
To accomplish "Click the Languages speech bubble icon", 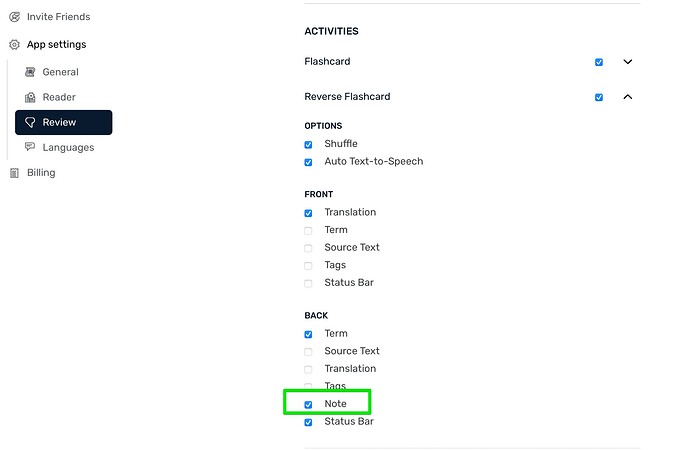I will point(30,147).
